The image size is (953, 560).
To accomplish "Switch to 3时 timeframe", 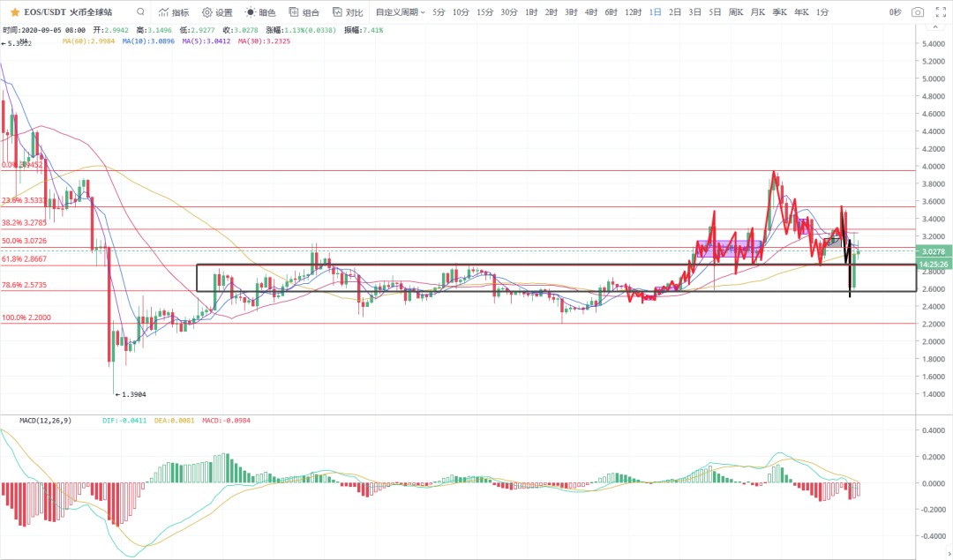I will pos(571,12).
